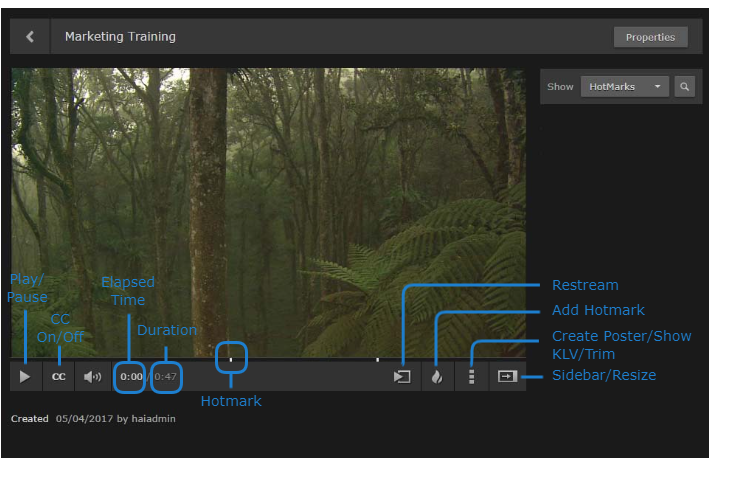Click the 0:47 duration display
The height and width of the screenshot is (477, 741).
pos(166,377)
